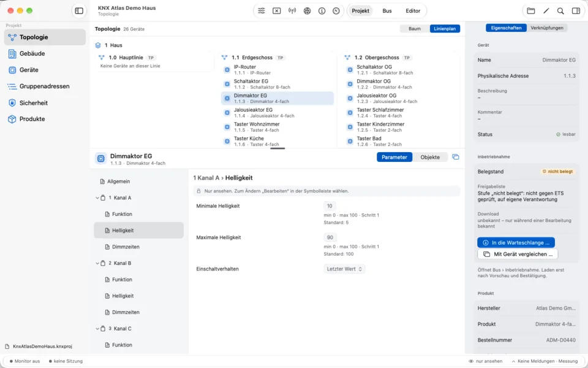Click the 1.2 Obergeschoss line icon
The height and width of the screenshot is (368, 588).
347,58
